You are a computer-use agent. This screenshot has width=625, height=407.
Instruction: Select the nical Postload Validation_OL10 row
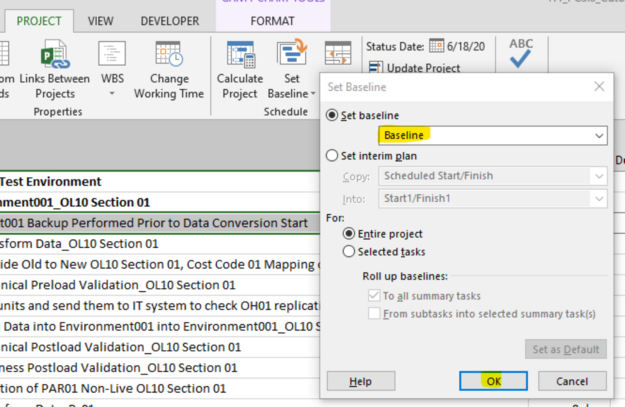click(159, 348)
